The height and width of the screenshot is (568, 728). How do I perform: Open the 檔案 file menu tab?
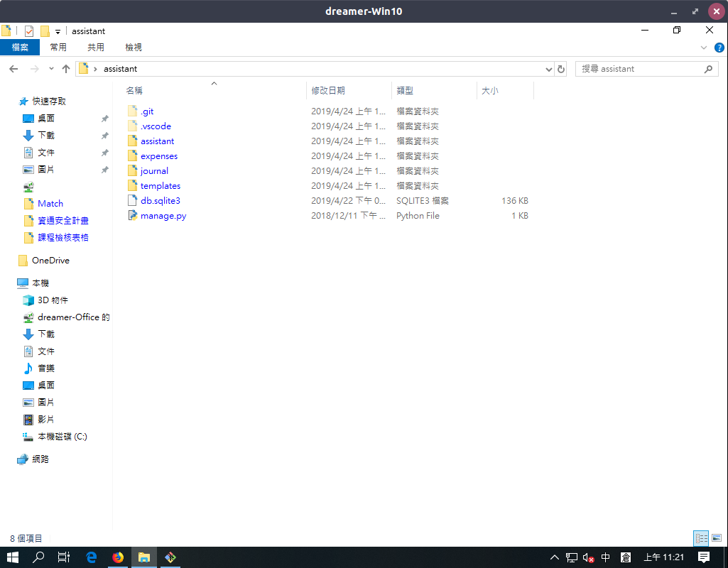point(20,48)
